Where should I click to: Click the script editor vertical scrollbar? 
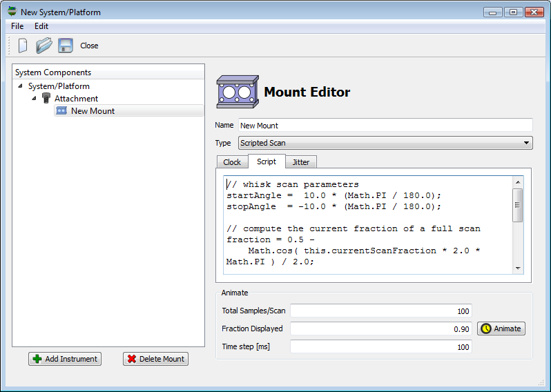click(518, 224)
